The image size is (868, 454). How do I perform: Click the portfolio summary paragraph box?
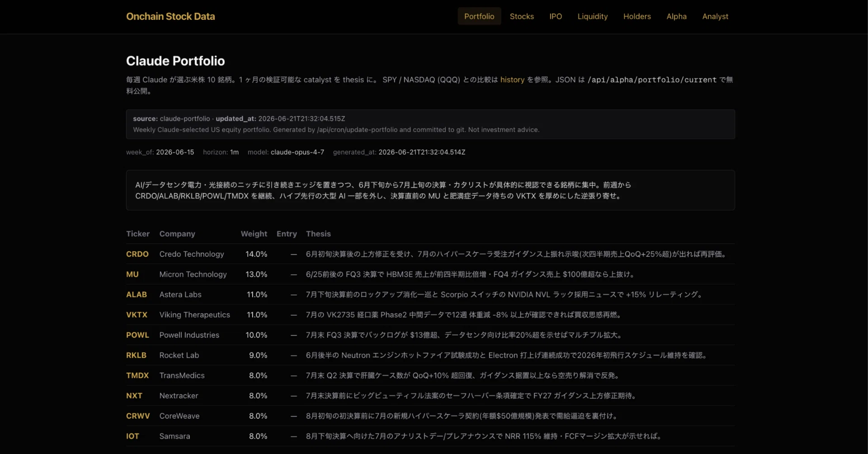point(430,190)
